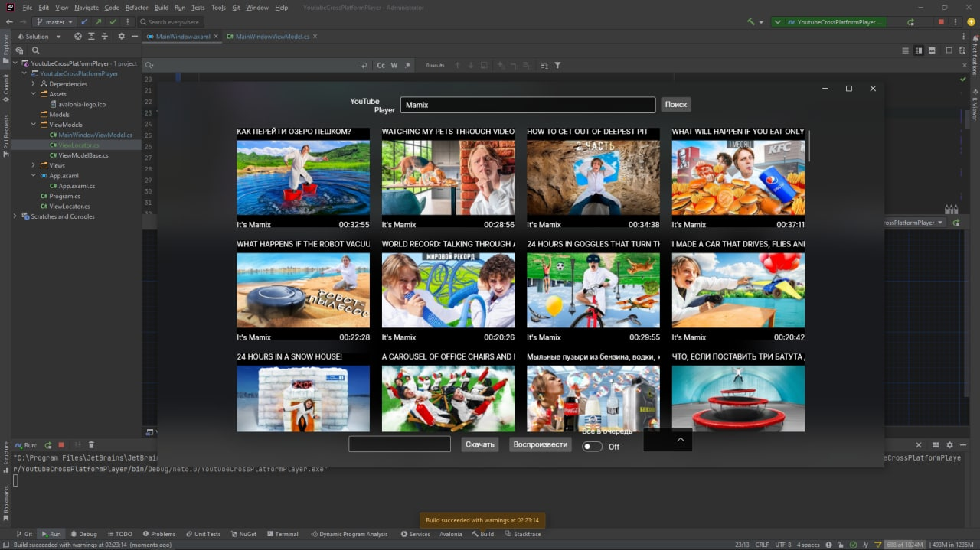Switch to MainWindowViewModel.cs tab

pos(273,36)
